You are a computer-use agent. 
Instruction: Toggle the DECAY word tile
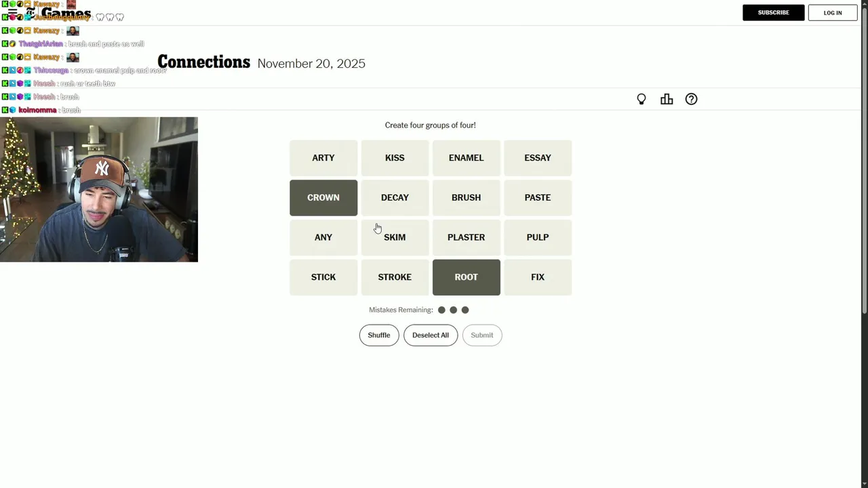pyautogui.click(x=395, y=198)
